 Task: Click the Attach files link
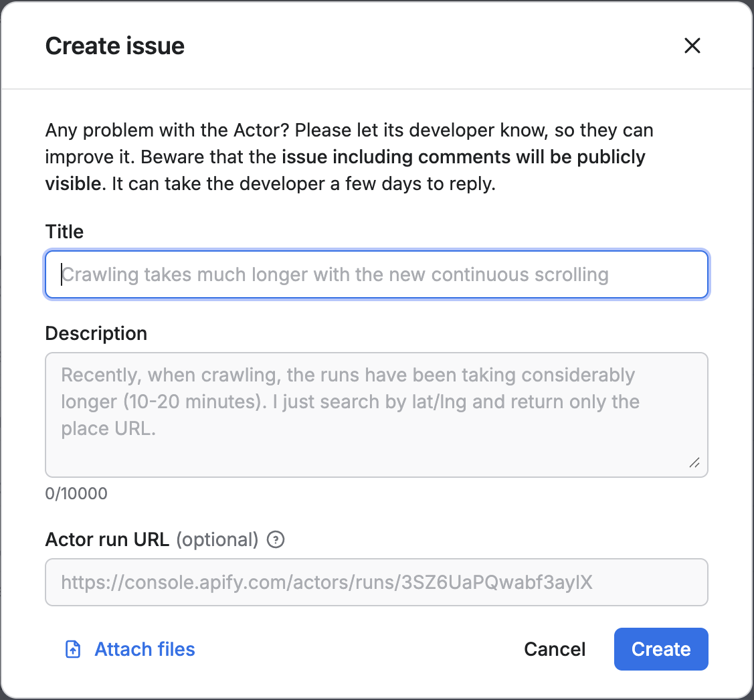(145, 648)
